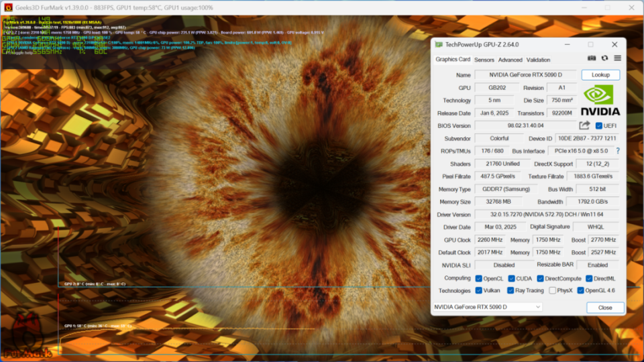The image size is (644, 362).
Task: Click the Die Size value 750 mm²
Action: (x=562, y=100)
